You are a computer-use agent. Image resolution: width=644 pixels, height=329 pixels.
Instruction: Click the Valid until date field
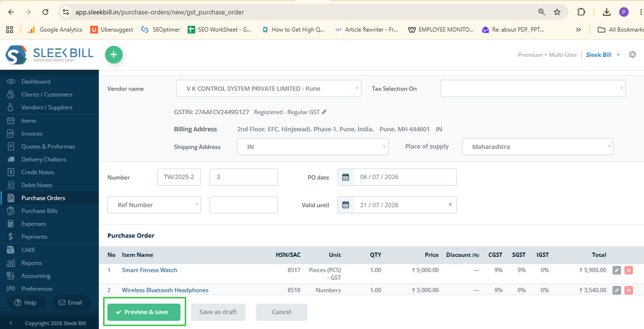tap(405, 205)
